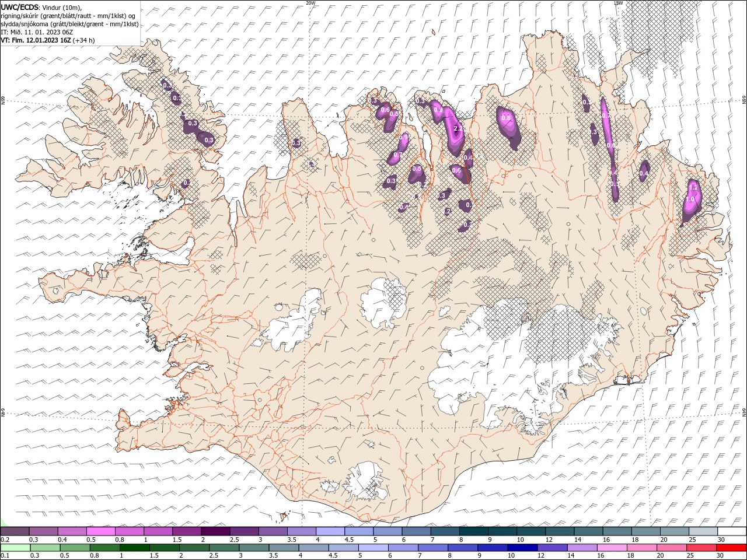Select the green swatch between 0.5 and 0.8
Screen dimensions: 747x560
pyautogui.click(x=75, y=548)
